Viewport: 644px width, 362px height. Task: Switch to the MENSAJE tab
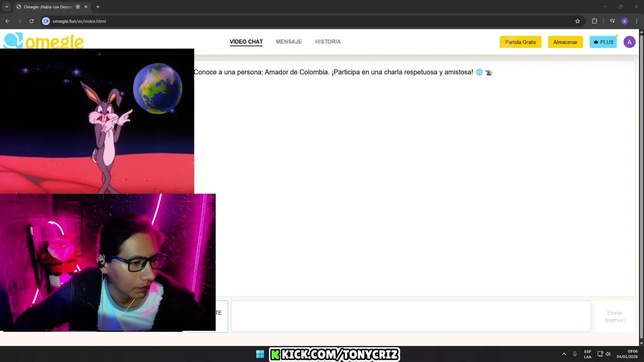tap(289, 42)
